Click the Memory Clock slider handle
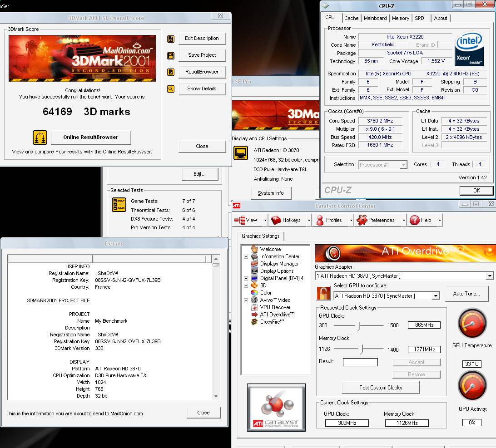The width and height of the screenshot is (496, 448). click(362, 350)
